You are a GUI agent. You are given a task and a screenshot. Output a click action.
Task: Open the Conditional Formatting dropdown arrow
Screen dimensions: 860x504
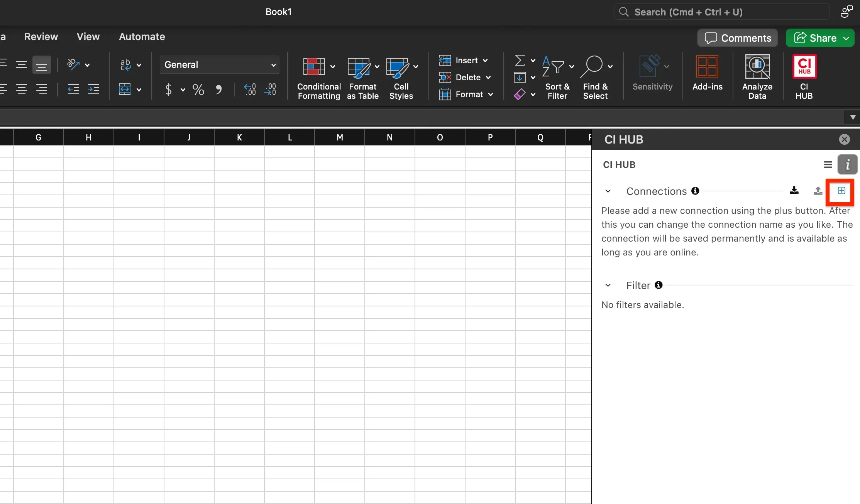point(333,67)
